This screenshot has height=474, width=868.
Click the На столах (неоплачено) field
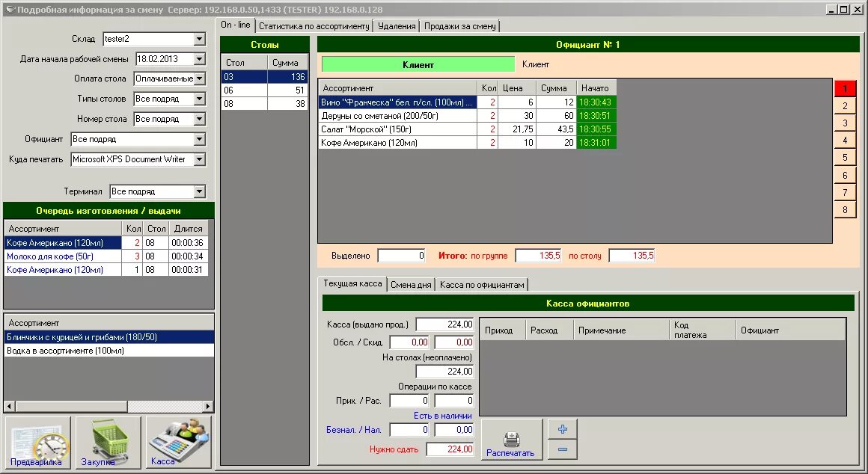point(444,372)
